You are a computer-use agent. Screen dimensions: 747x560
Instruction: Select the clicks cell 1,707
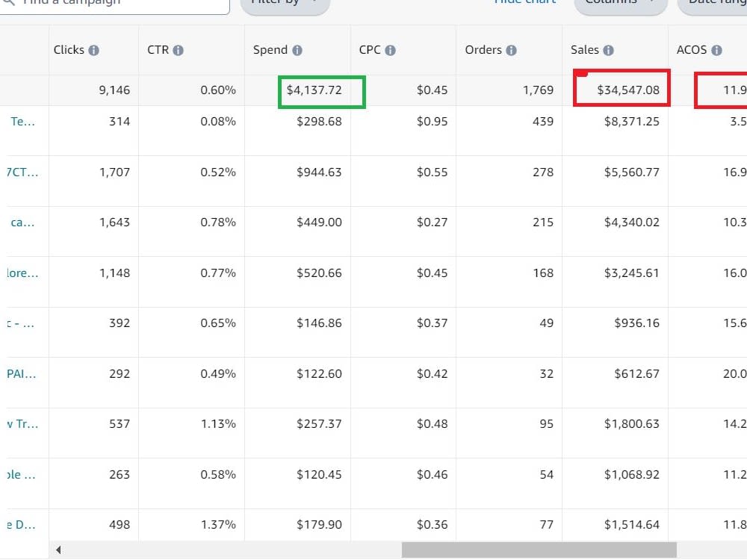click(x=114, y=172)
